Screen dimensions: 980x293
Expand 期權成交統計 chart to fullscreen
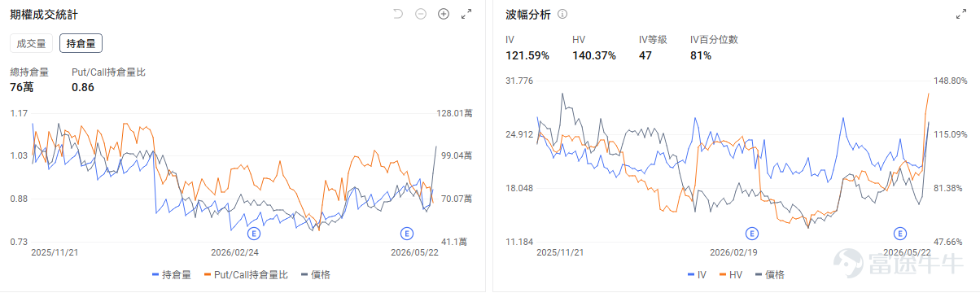[x=466, y=14]
